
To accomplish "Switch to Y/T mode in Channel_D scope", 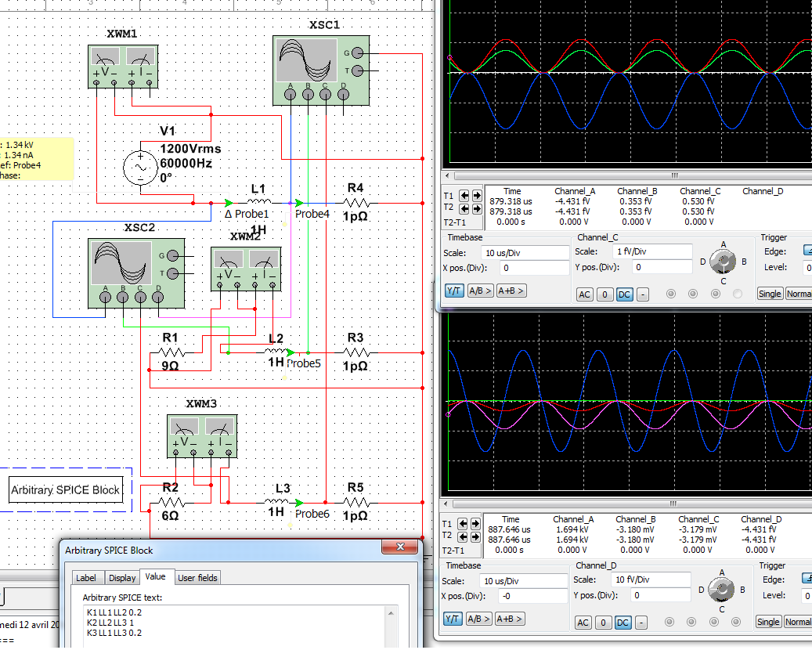I will pyautogui.click(x=453, y=619).
